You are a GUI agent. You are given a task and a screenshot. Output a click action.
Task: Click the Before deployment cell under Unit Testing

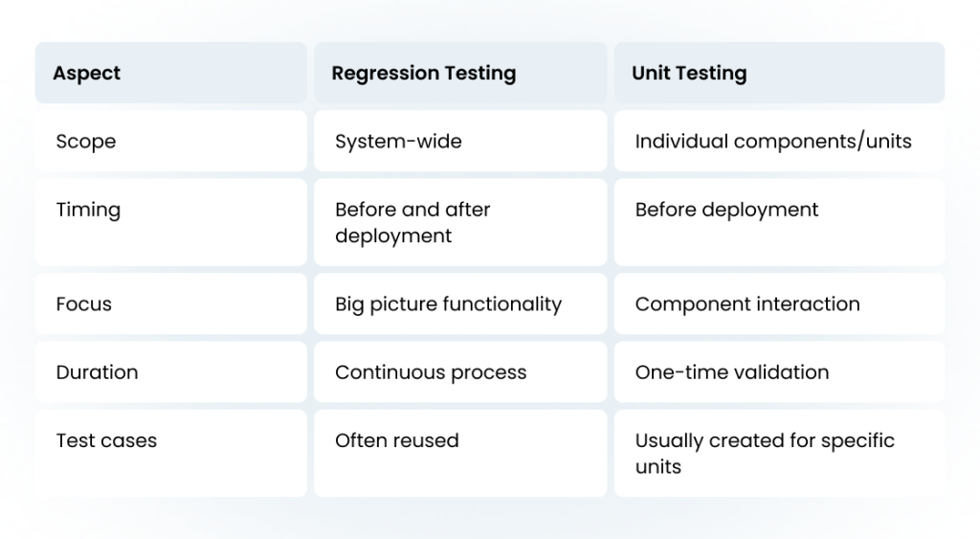[x=779, y=223]
